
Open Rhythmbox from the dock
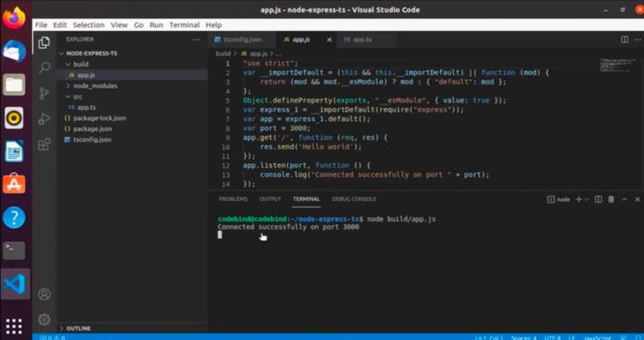(x=14, y=118)
